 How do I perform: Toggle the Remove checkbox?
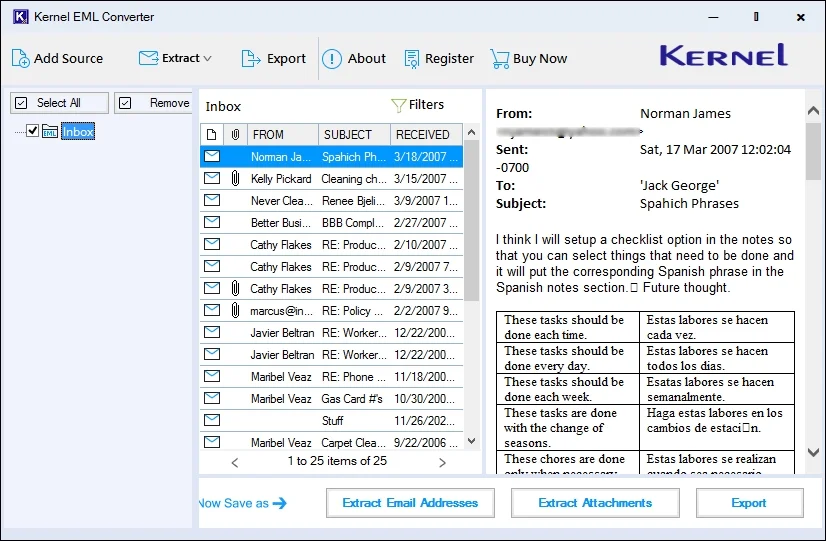click(x=125, y=103)
